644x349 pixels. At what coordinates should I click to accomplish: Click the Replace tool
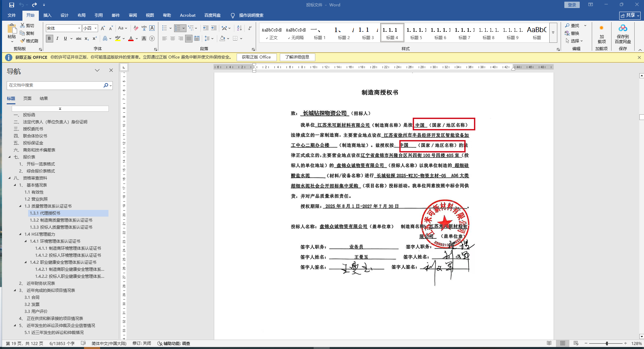pos(572,33)
